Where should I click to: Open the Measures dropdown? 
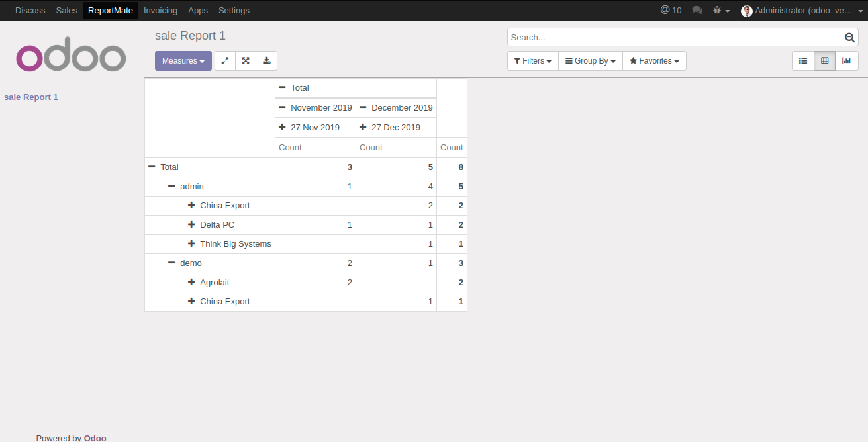pos(183,61)
